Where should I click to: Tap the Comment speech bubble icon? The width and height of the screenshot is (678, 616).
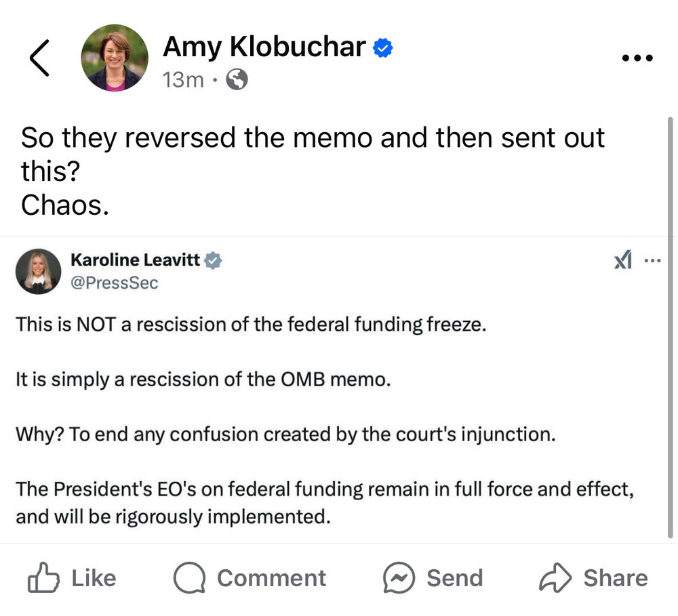point(189,578)
